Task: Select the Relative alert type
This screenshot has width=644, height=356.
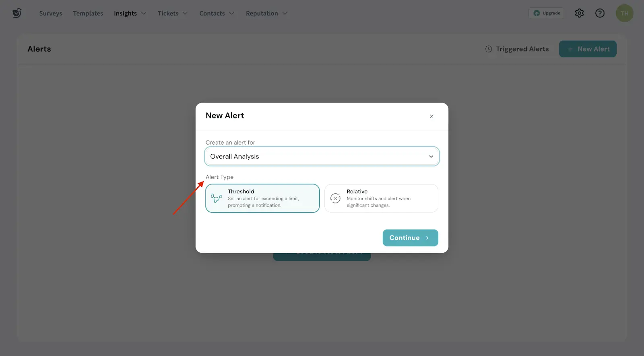Action: 381,198
